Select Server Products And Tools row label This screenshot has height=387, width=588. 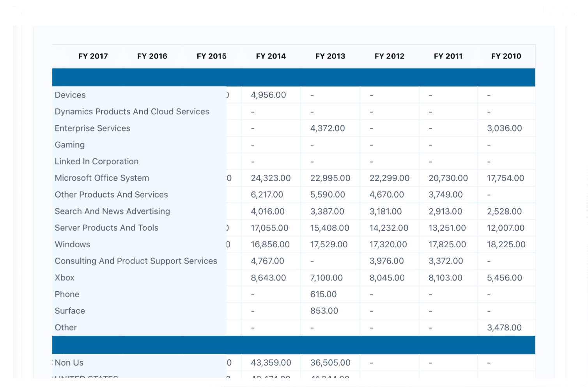pyautogui.click(x=106, y=228)
